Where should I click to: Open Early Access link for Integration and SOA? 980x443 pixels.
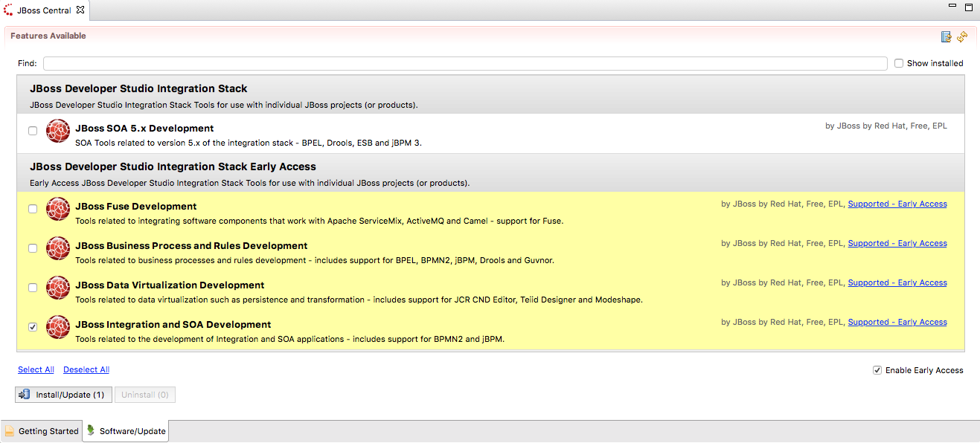897,322
